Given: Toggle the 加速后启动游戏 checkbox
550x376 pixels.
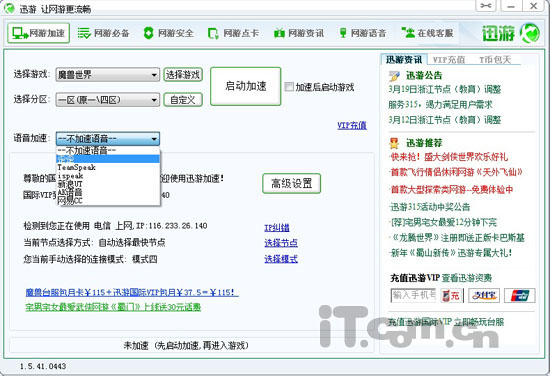Looking at the screenshot, I should pyautogui.click(x=289, y=87).
